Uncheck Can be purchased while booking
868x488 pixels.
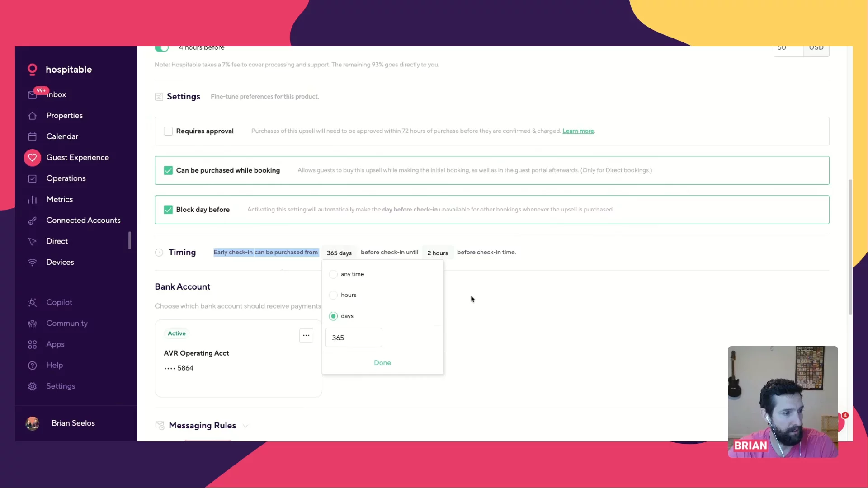pos(168,170)
